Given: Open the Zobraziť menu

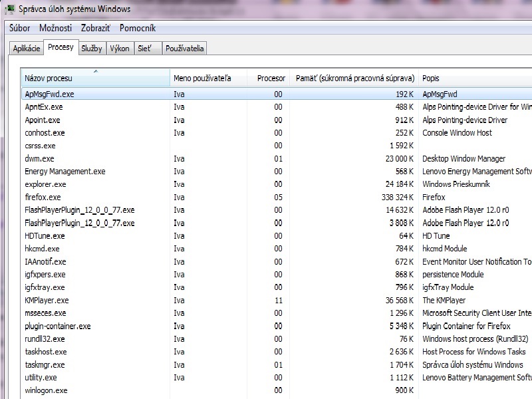Looking at the screenshot, I should tap(96, 28).
